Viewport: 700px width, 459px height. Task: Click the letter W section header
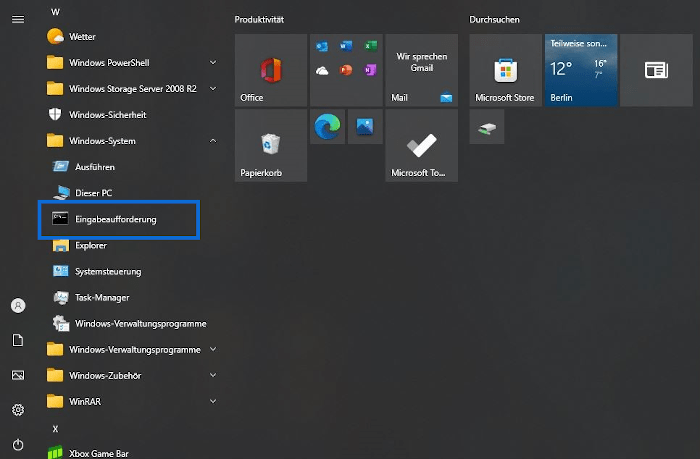pos(55,12)
